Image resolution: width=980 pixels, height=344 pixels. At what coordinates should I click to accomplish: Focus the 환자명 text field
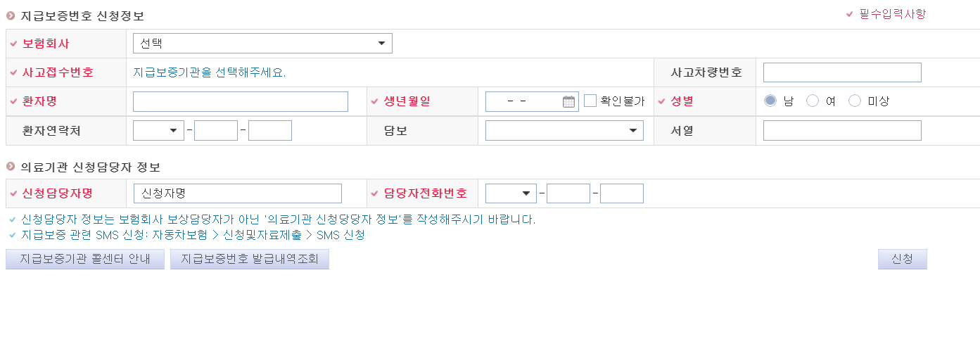pyautogui.click(x=241, y=101)
